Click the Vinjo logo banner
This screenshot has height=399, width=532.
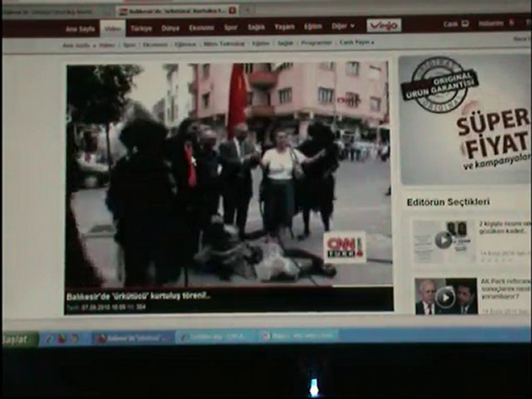point(383,25)
